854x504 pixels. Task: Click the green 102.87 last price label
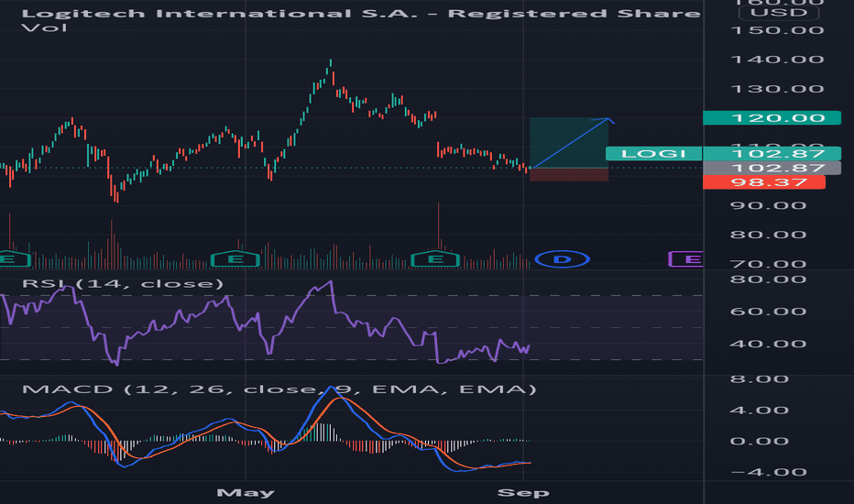(772, 154)
